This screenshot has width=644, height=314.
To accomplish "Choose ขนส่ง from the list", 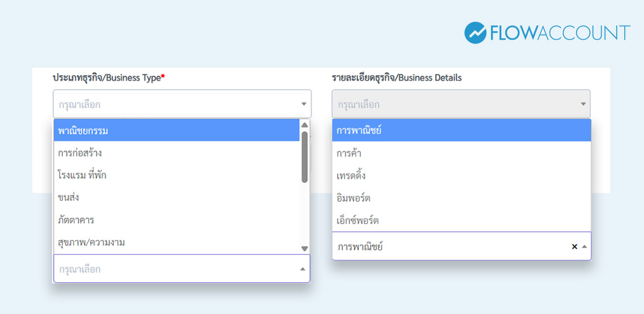I will point(161,198).
